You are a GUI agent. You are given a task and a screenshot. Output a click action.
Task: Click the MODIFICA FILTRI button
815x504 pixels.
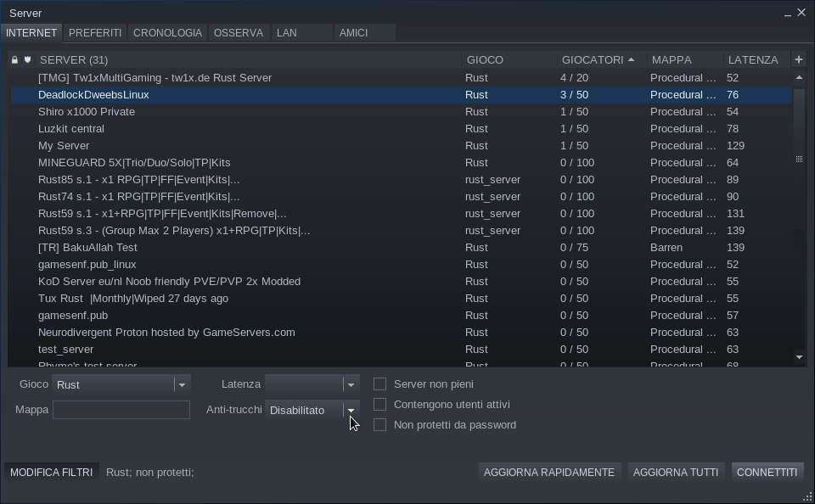point(52,473)
